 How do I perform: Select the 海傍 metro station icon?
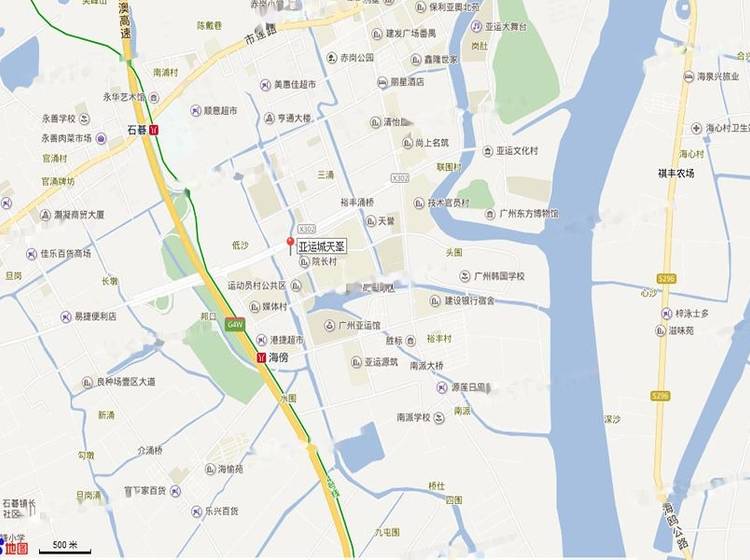pyautogui.click(x=261, y=357)
